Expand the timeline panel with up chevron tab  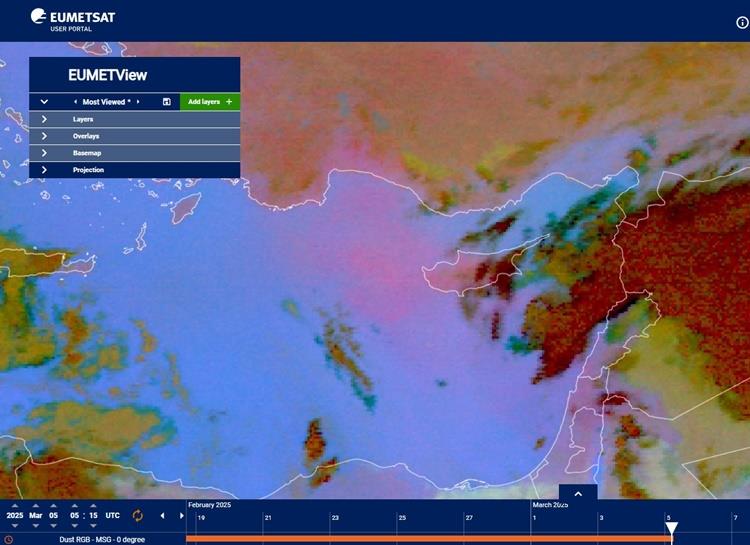point(578,493)
